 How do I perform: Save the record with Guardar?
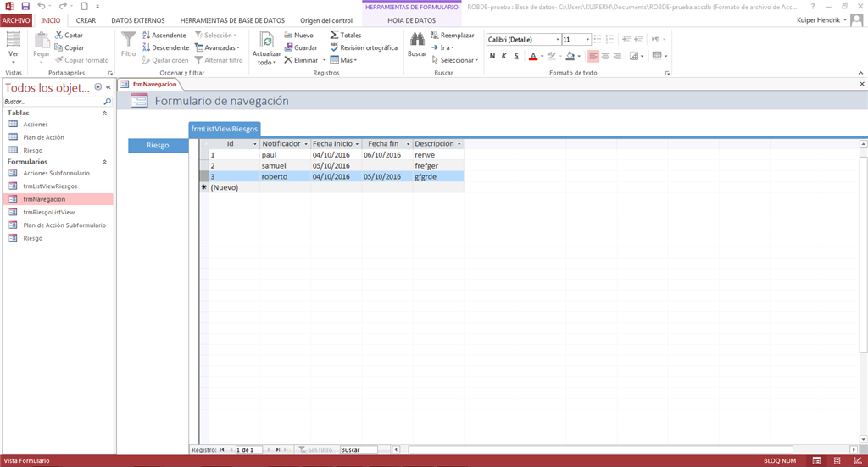point(301,47)
